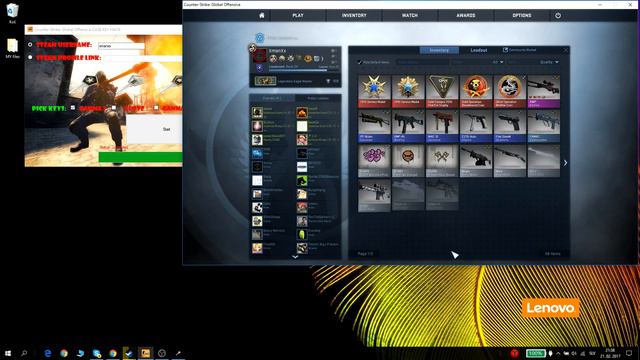Select the Five-SeveN pistol item
Image resolution: width=640 pixels, height=360 pixels.
point(509,126)
